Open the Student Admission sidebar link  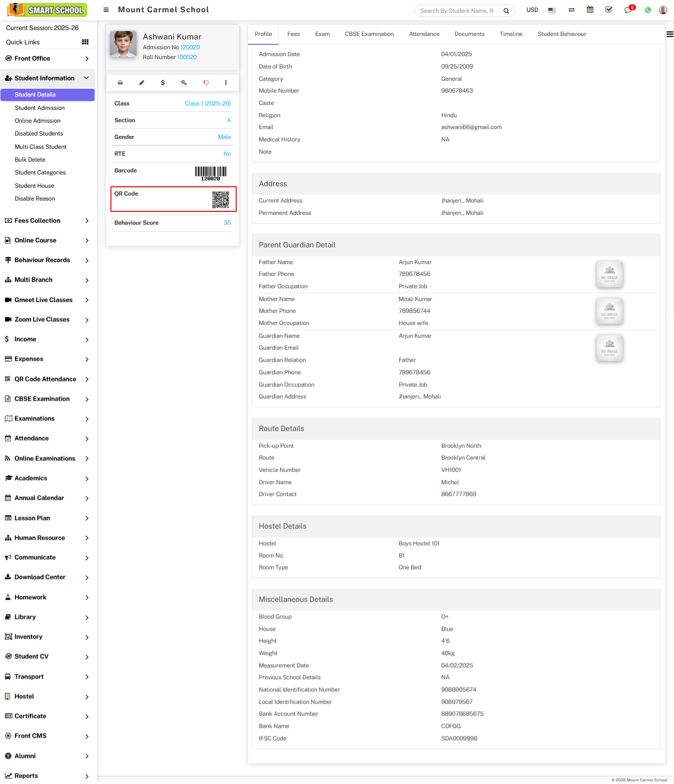pyautogui.click(x=39, y=108)
